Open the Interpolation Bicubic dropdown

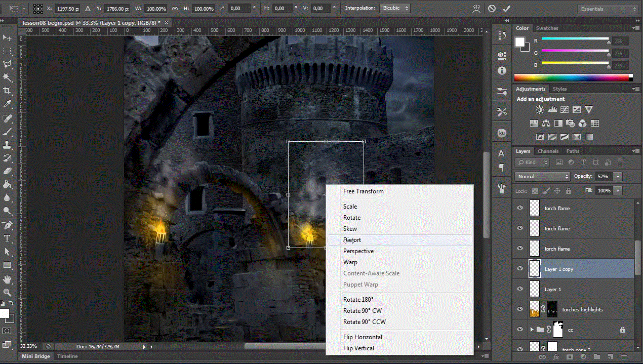[x=394, y=9]
